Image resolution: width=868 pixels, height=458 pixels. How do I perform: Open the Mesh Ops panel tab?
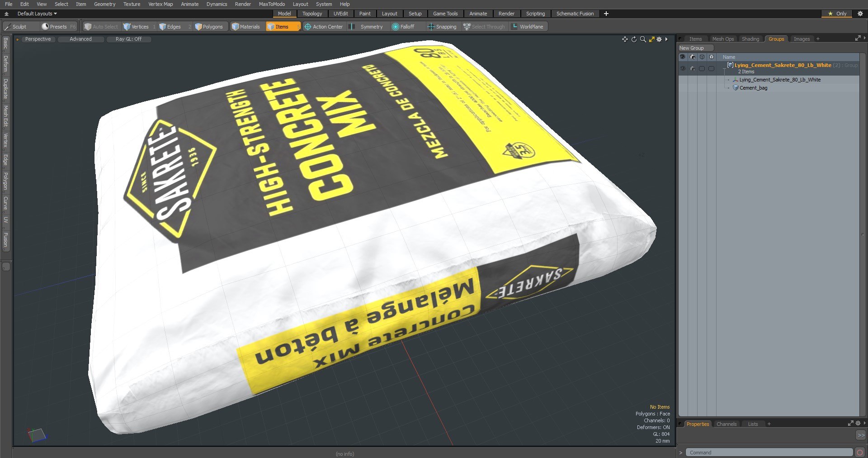(723, 39)
